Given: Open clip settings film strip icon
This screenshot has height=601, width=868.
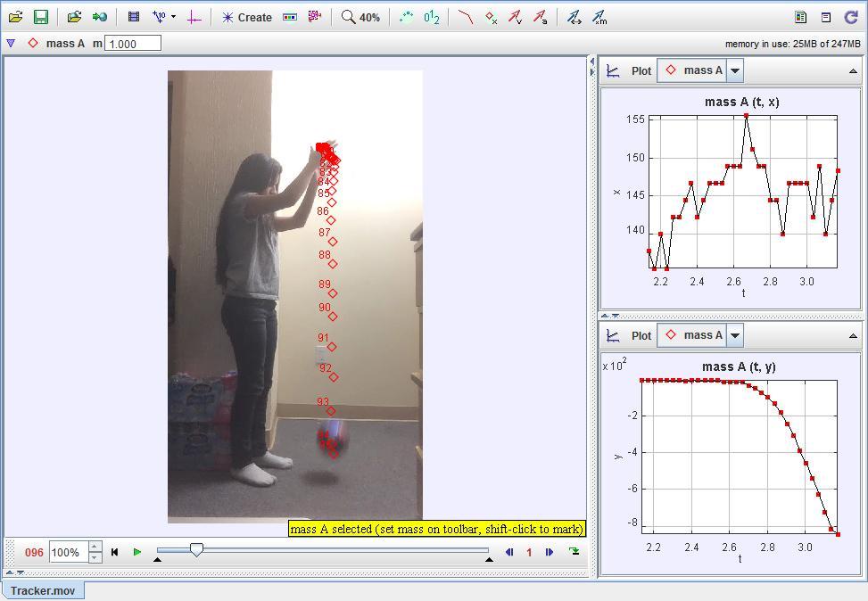Looking at the screenshot, I should click(134, 17).
